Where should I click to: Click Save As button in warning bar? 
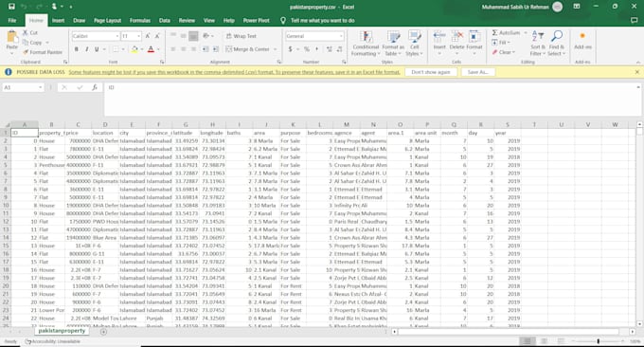point(477,72)
